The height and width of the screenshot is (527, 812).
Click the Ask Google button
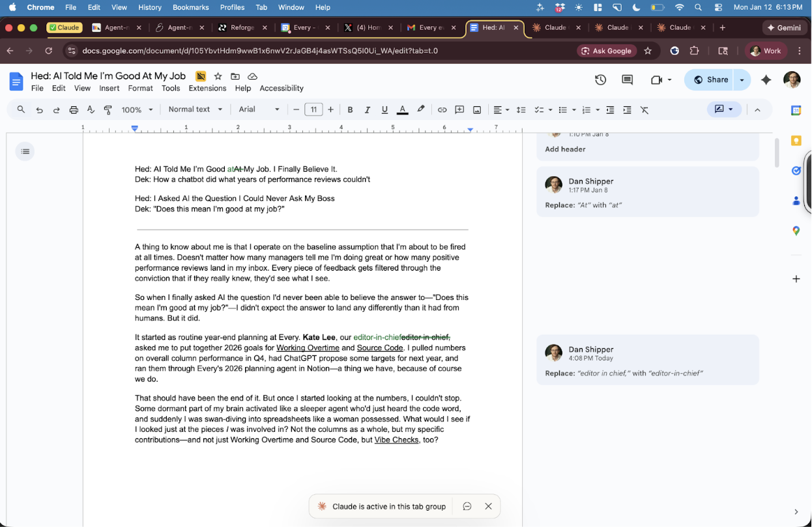(606, 50)
